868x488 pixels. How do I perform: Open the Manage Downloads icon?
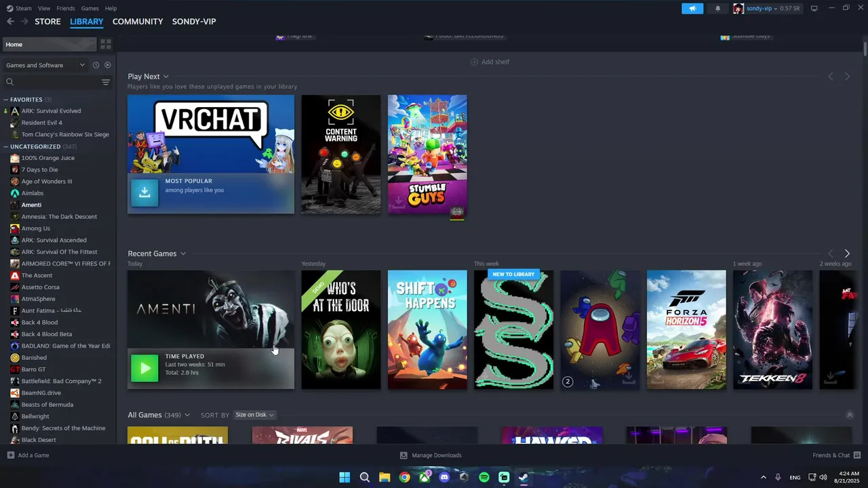click(x=403, y=455)
